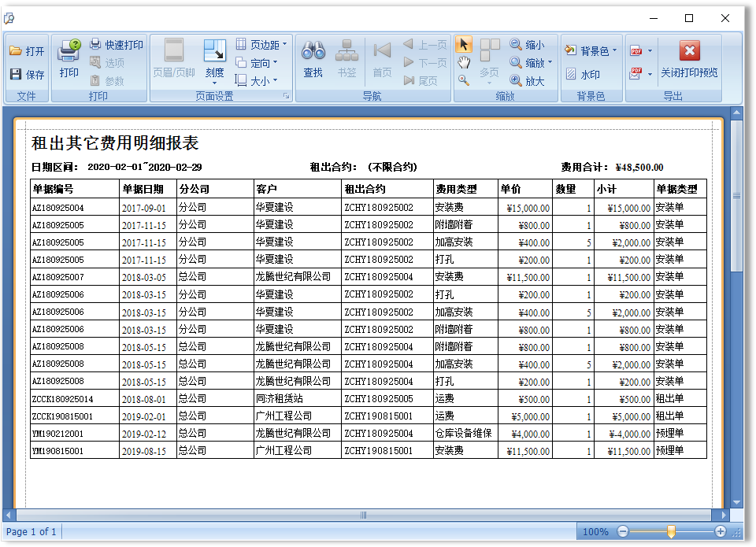Viewport: 756px width, 547px height.
Task: Open 参数 parameters
Action: click(108, 80)
